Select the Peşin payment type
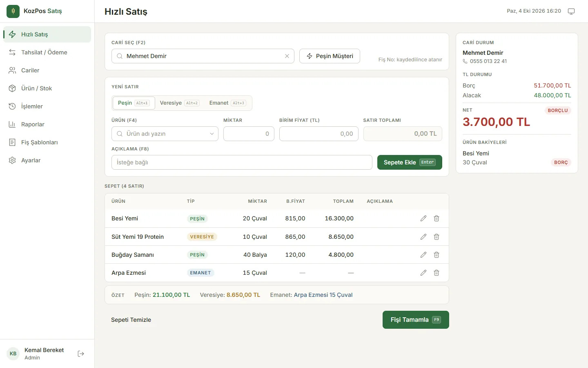Image resolution: width=588 pixels, height=368 pixels. pyautogui.click(x=134, y=103)
